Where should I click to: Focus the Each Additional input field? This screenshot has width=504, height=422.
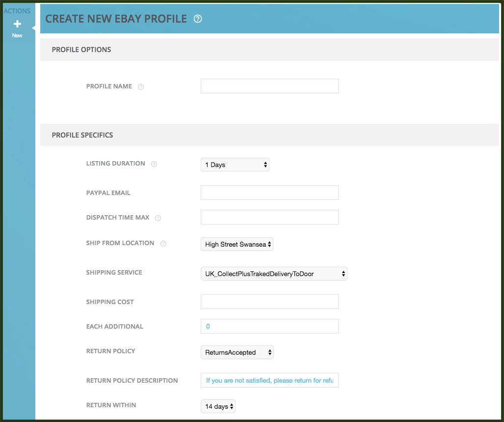point(270,326)
